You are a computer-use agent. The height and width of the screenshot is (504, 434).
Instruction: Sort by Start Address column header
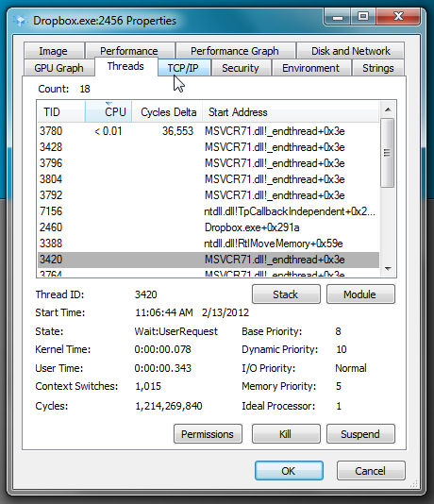tap(291, 112)
